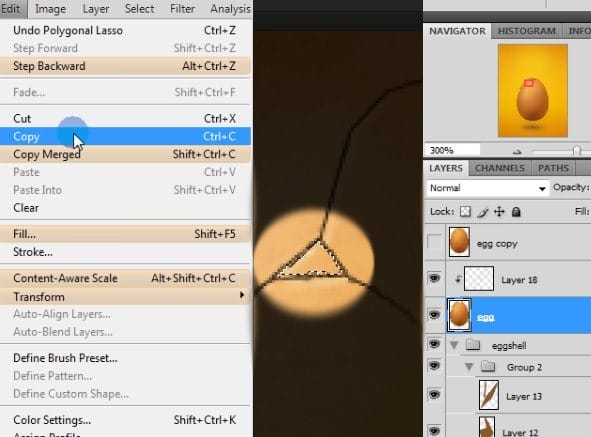Open the Normal blend mode dropdown
The width and height of the screenshot is (591, 437).
click(x=487, y=188)
